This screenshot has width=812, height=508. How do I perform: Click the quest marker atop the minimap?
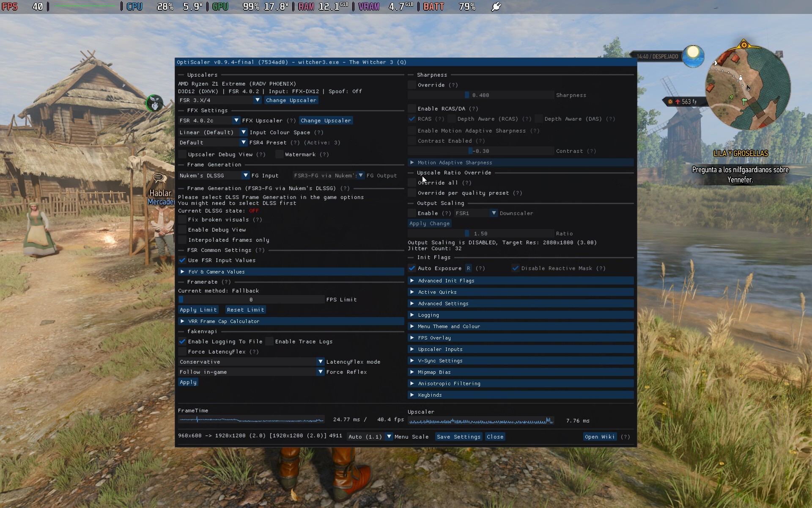point(744,44)
